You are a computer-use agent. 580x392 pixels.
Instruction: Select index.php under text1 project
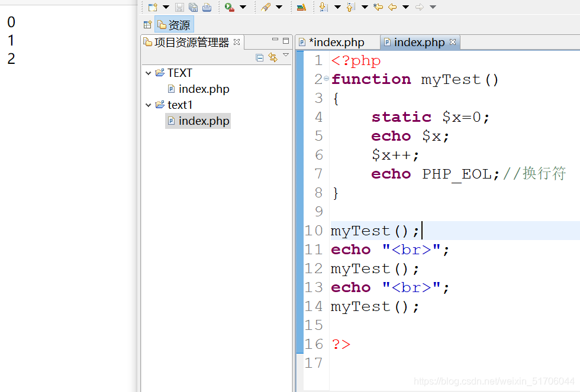click(x=198, y=121)
